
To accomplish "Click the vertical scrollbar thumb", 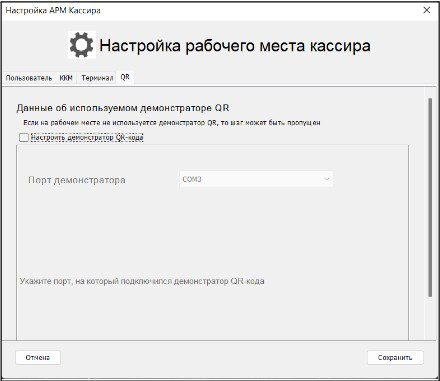I will pos(430,197).
